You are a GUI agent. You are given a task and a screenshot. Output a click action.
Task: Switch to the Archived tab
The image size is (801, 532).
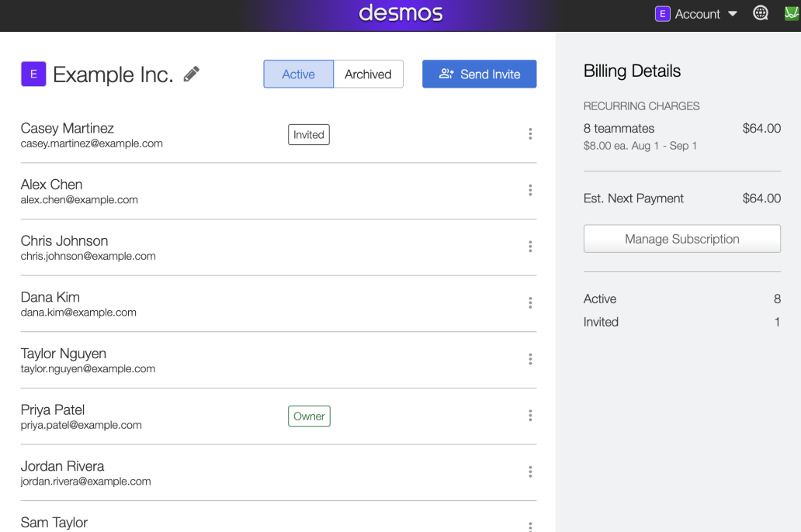coord(368,74)
